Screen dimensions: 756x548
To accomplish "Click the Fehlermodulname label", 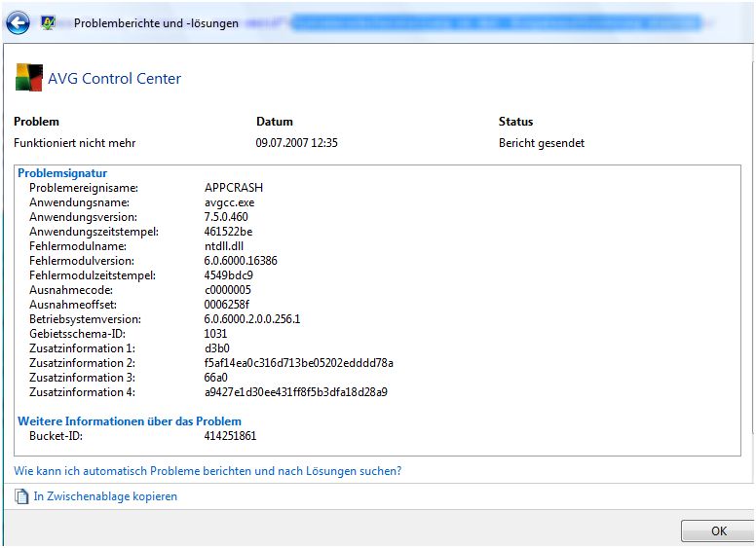I will 78,246.
